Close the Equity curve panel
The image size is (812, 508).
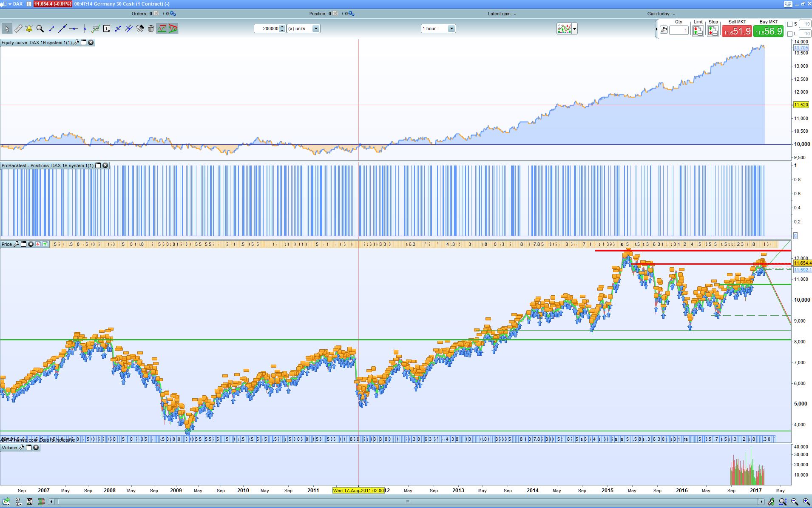(91, 43)
